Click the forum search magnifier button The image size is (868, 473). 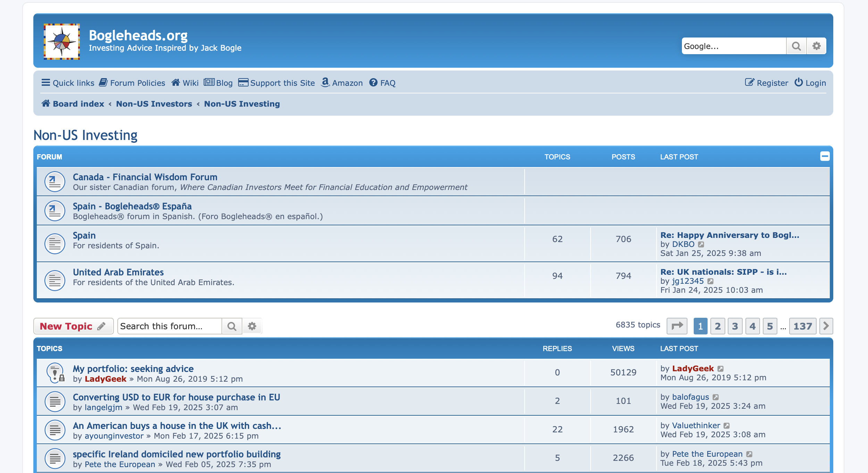pyautogui.click(x=232, y=326)
